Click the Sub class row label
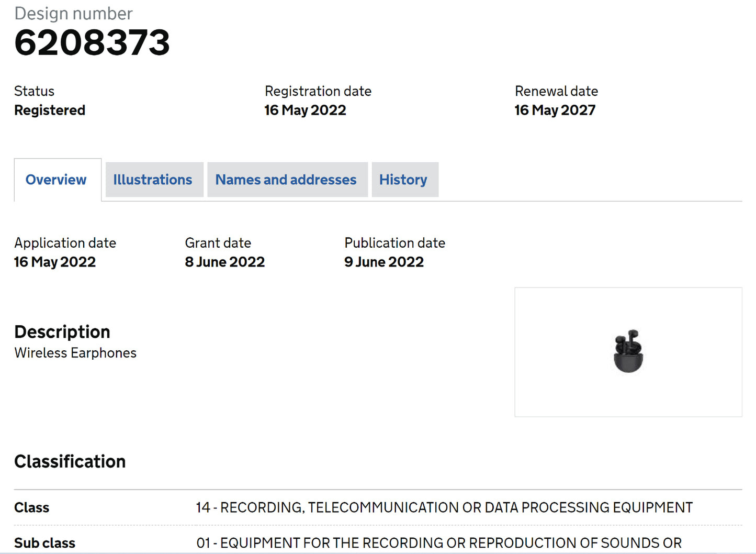 click(x=45, y=543)
